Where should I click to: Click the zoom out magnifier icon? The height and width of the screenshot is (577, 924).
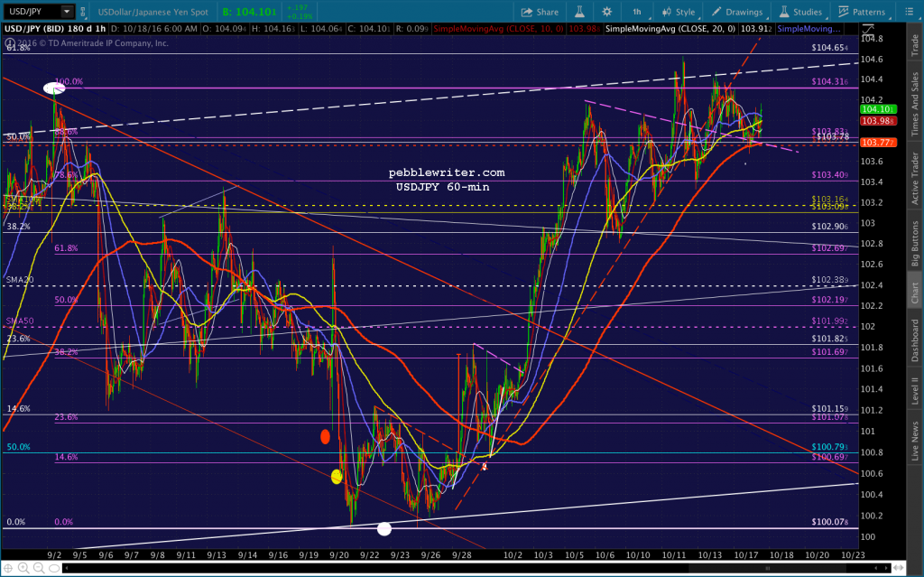(x=38, y=568)
